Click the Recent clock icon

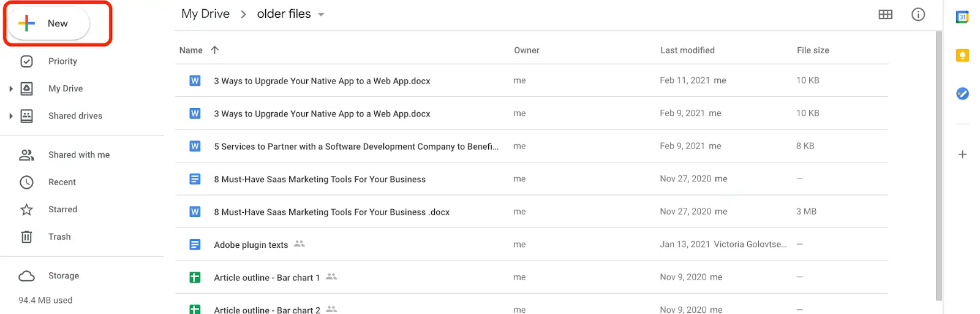click(x=26, y=182)
